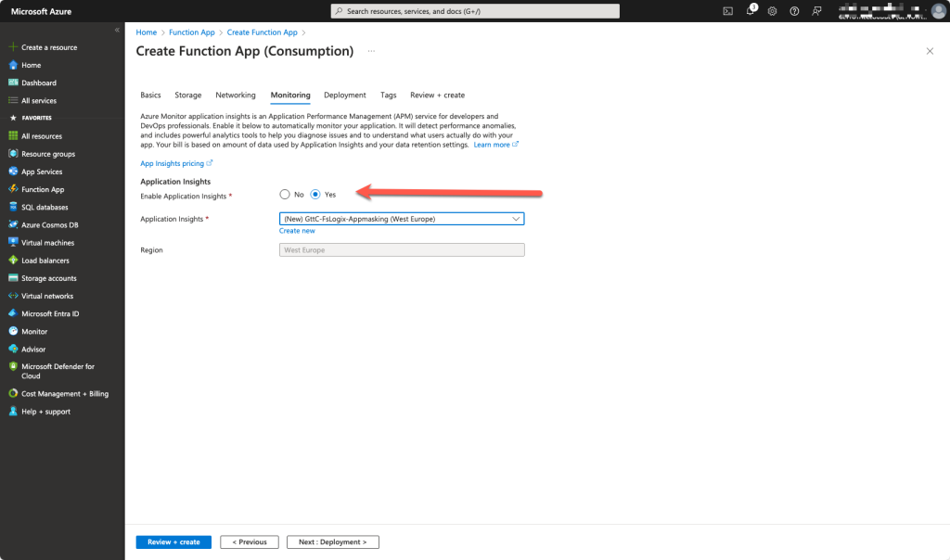This screenshot has width=950, height=560.
Task: Open App Services icon in sidebar
Action: click(13, 172)
